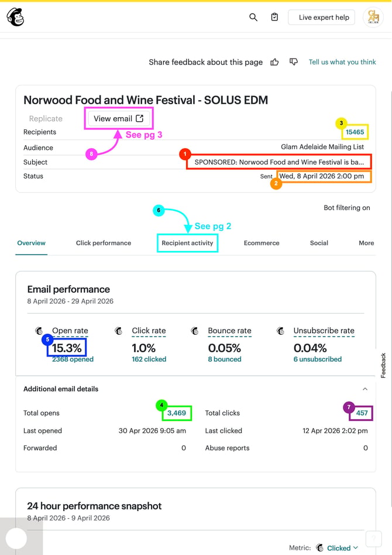Expand the More tab menu

366,243
